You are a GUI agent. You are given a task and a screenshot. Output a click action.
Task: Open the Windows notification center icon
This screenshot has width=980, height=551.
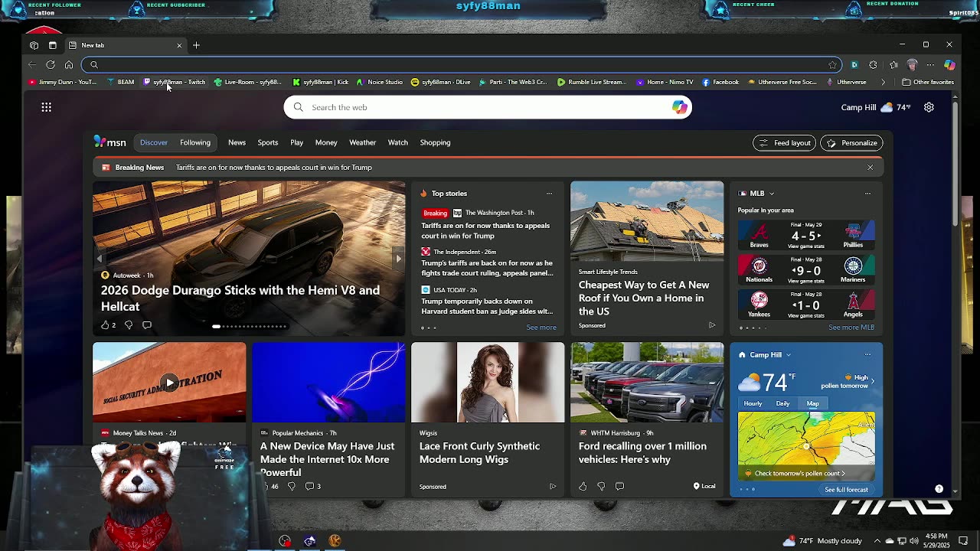pos(964,541)
